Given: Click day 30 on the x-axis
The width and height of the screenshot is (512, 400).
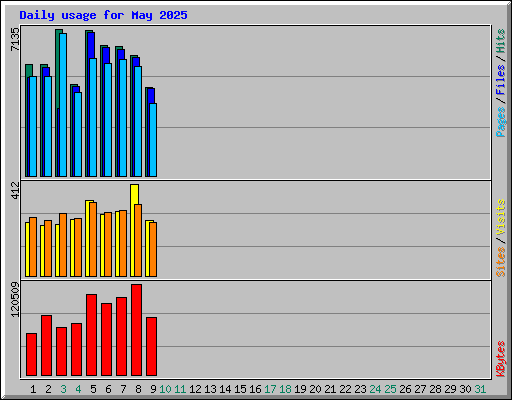Looking at the screenshot, I should point(465,389).
